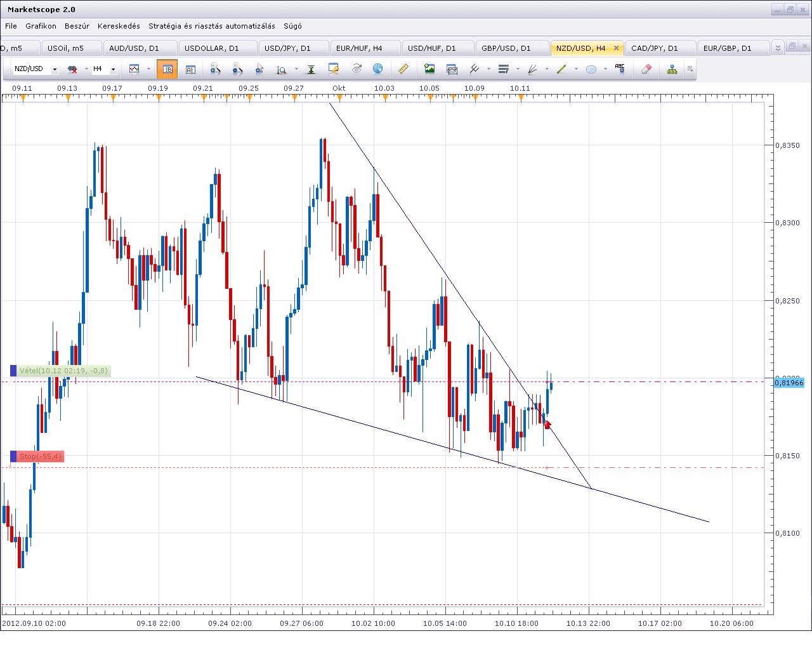Click the chart type icon

coord(134,69)
